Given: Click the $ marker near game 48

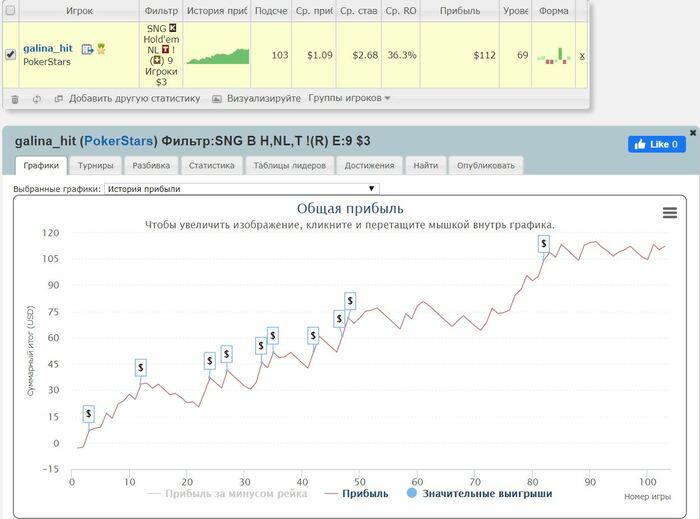Looking at the screenshot, I should (x=350, y=301).
